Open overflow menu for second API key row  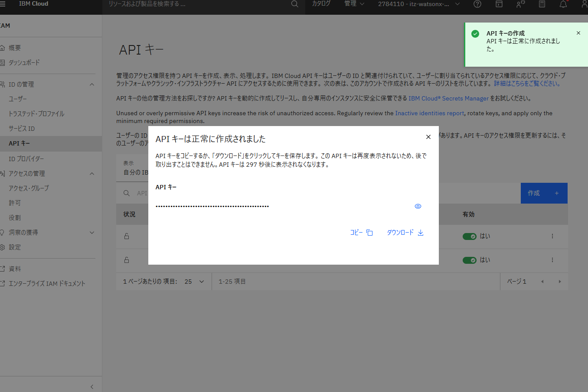552,260
